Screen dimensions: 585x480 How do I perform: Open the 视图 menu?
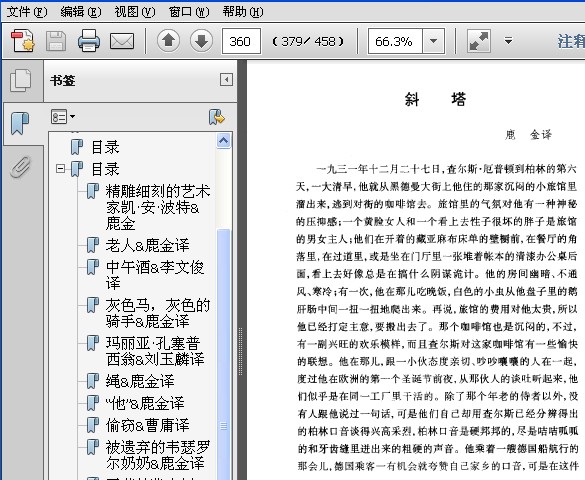coord(135,12)
